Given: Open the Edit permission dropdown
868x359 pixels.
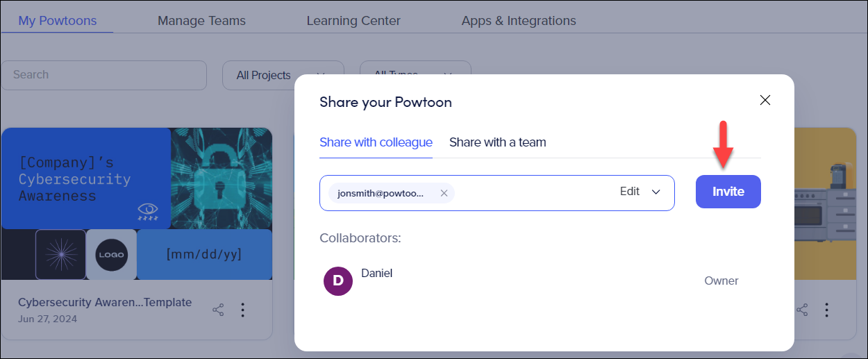Looking at the screenshot, I should pyautogui.click(x=640, y=192).
